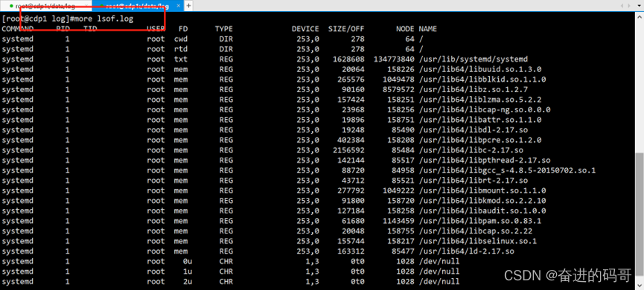Image resolution: width=644 pixels, height=290 pixels.
Task: Click the NAME column header
Action: tap(427, 29)
